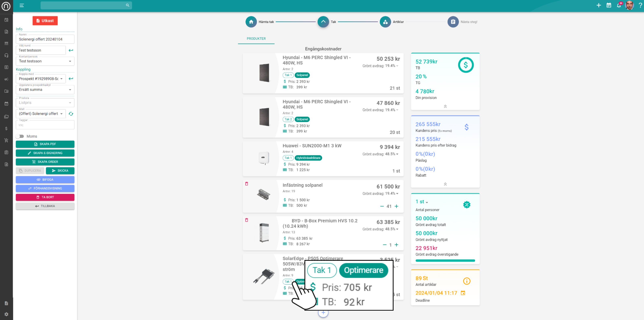
Task: Open the Koppla med dropdown
Action: click(41, 79)
